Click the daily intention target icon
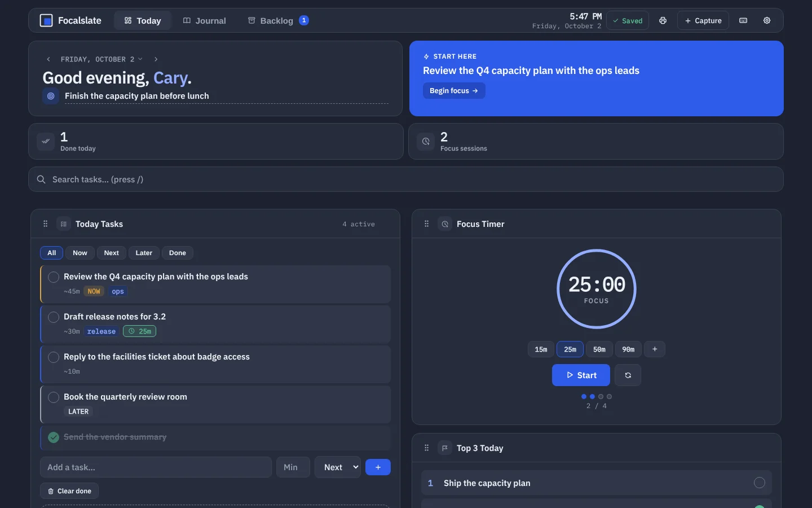The width and height of the screenshot is (812, 508). [x=51, y=96]
